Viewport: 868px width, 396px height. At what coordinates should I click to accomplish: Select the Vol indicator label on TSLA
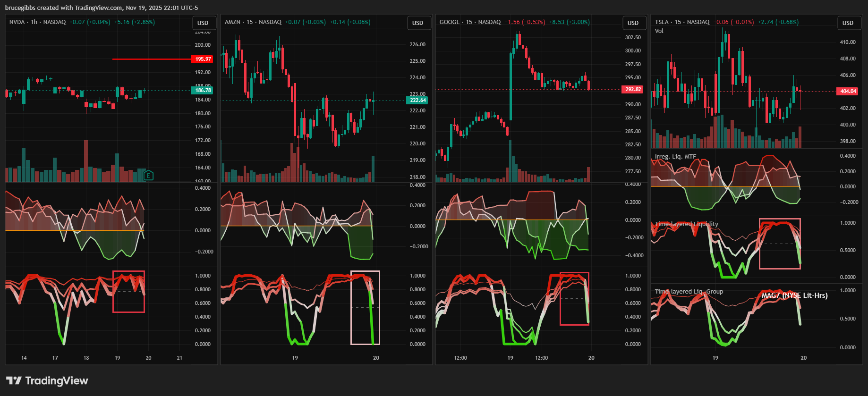[x=659, y=31]
